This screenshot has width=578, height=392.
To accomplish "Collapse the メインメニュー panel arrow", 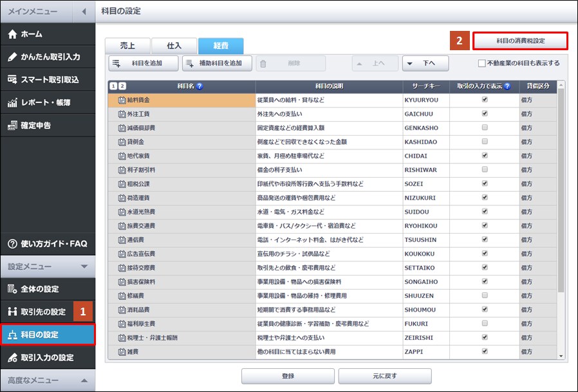I will tap(84, 12).
